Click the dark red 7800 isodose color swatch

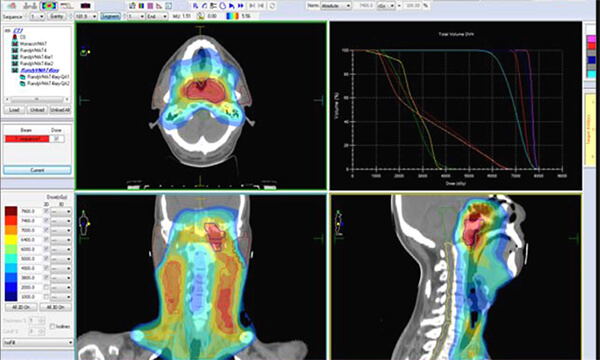point(11,211)
